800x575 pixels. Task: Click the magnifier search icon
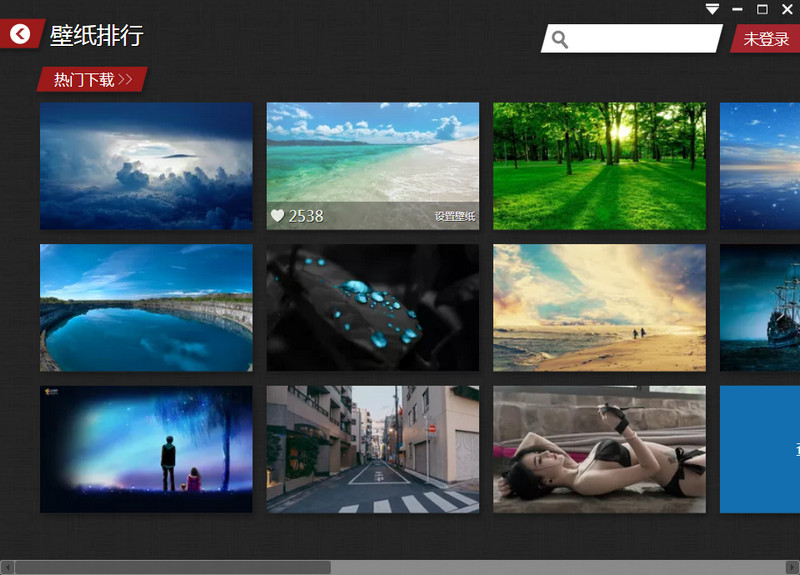pyautogui.click(x=560, y=39)
